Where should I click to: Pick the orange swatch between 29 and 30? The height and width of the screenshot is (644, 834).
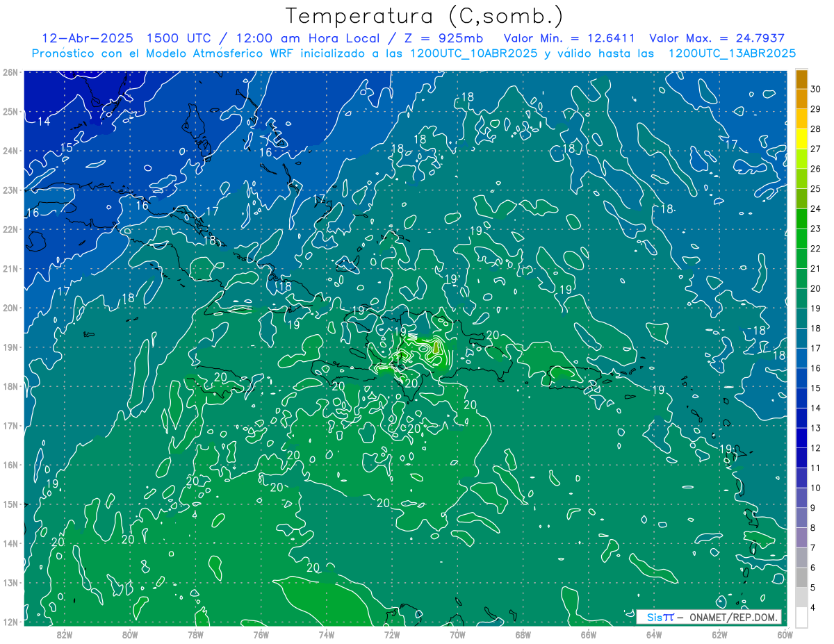click(801, 98)
